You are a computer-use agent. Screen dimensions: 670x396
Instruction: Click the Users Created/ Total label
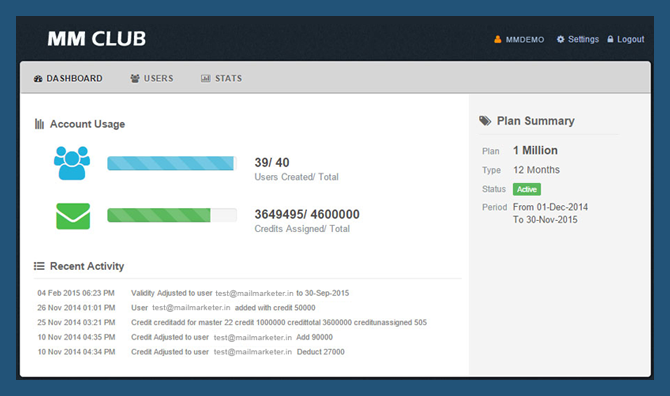click(297, 177)
